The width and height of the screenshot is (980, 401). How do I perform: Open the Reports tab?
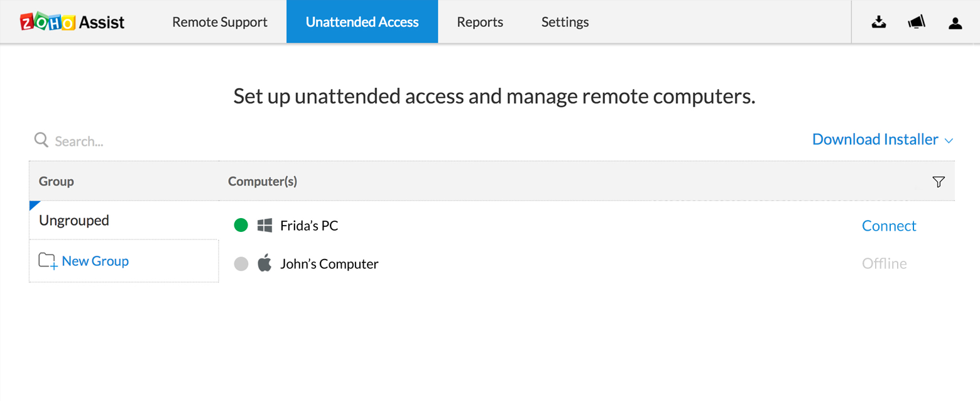tap(480, 22)
